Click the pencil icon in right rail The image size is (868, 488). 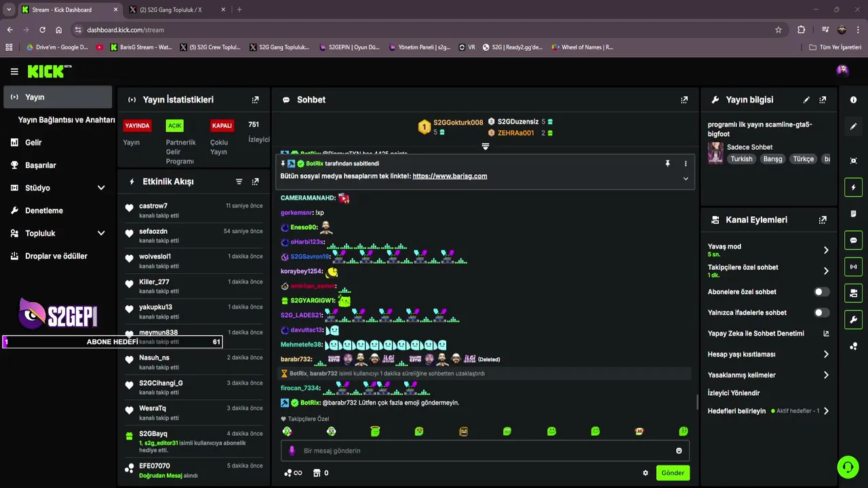tap(853, 126)
